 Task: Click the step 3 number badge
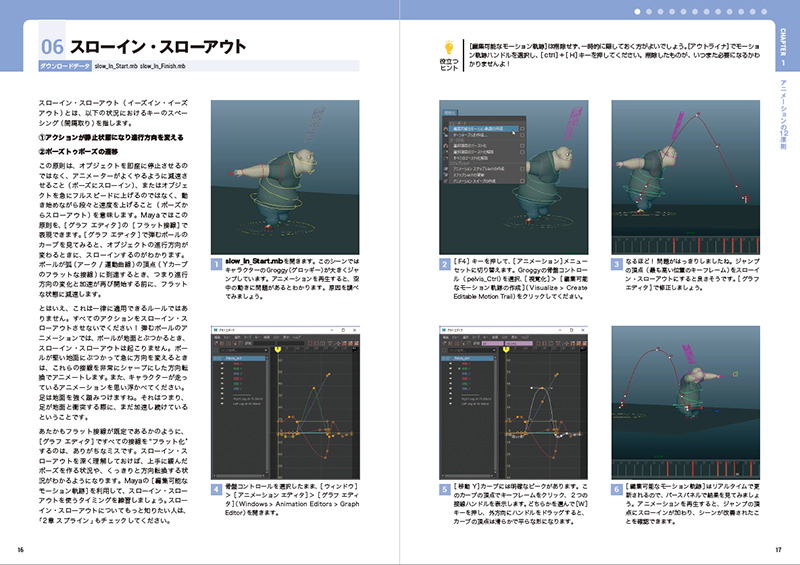(x=615, y=265)
